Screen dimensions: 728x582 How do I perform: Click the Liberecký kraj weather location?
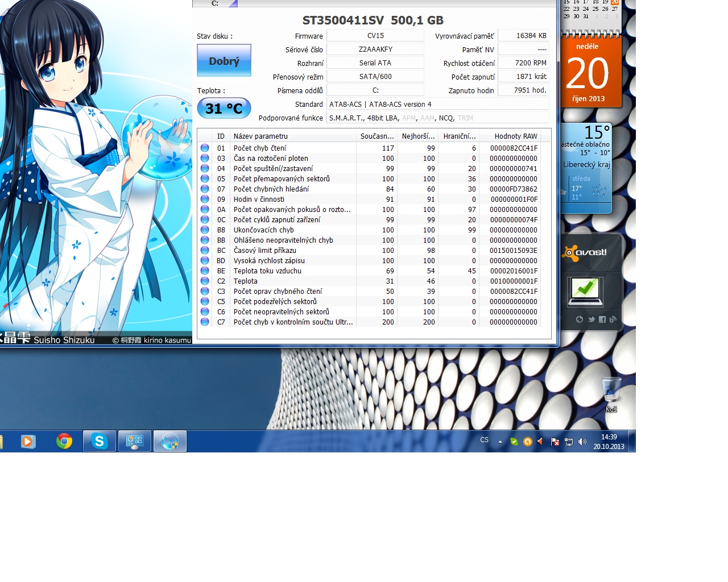[586, 164]
